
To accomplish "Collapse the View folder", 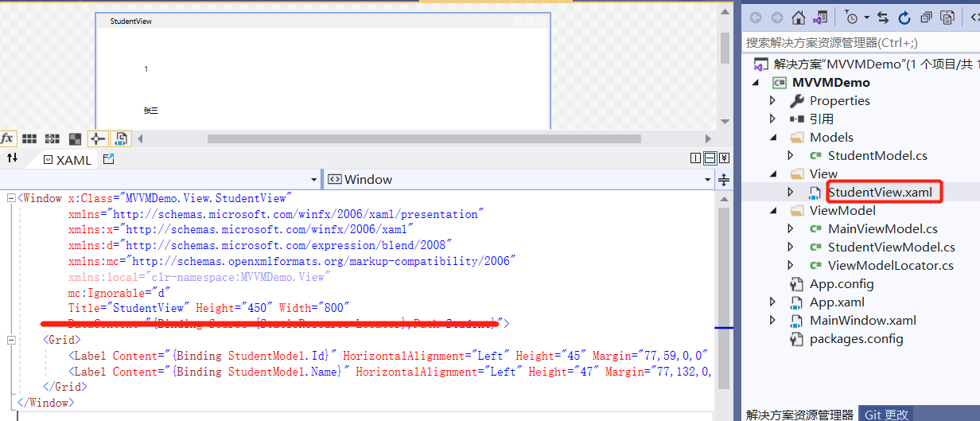I will point(772,174).
